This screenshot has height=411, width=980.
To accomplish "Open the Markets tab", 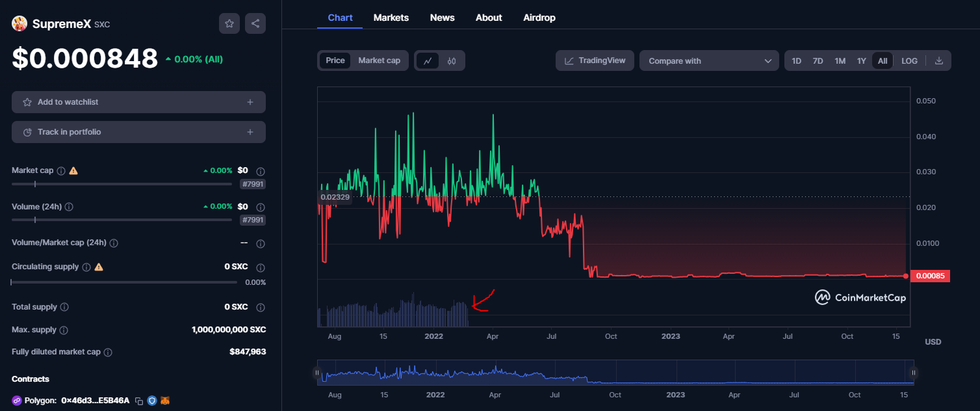I will (391, 18).
